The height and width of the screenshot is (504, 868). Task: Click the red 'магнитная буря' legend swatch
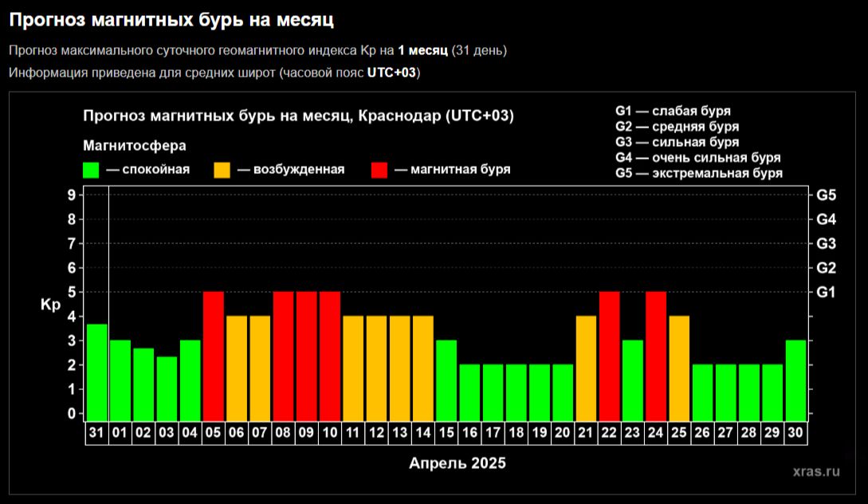pos(379,170)
